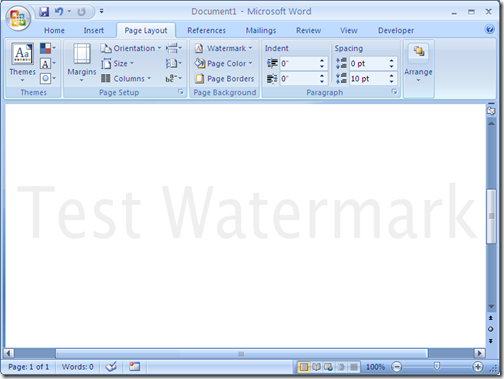The image size is (504, 379).
Task: Open the Arrange menu
Action: pyautogui.click(x=418, y=63)
